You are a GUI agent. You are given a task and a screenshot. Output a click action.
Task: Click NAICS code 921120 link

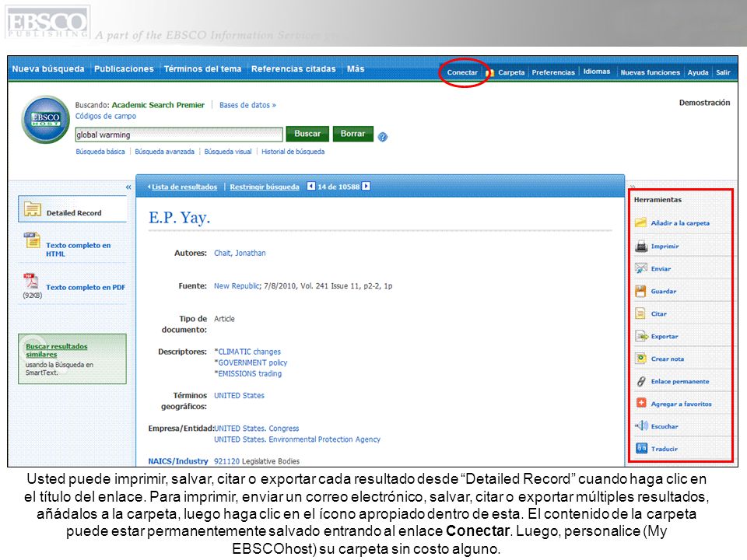pos(226,461)
